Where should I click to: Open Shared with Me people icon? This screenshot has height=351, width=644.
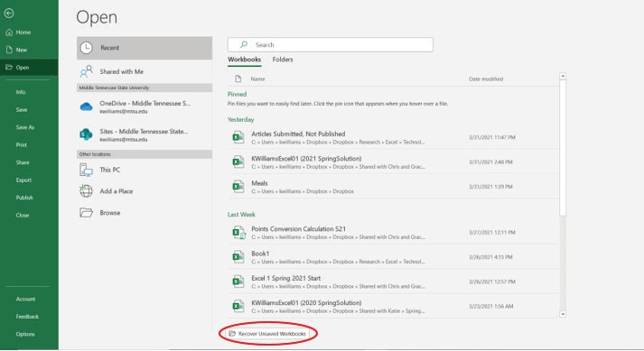click(86, 71)
